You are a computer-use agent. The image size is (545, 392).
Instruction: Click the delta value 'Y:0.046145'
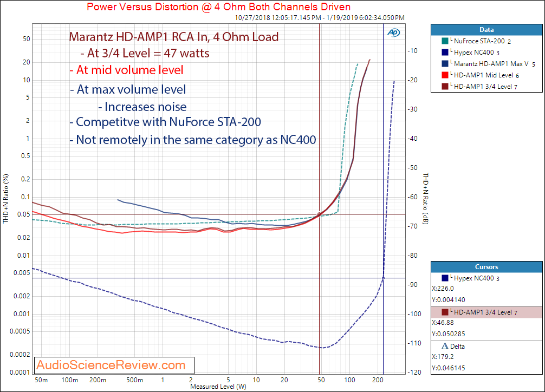tap(449, 368)
